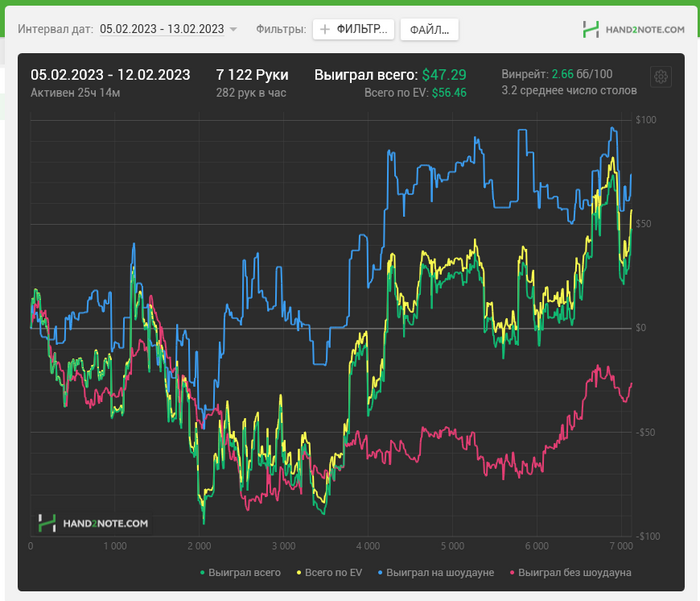Click winrate value 2.66 бб/100

pyautogui.click(x=582, y=74)
